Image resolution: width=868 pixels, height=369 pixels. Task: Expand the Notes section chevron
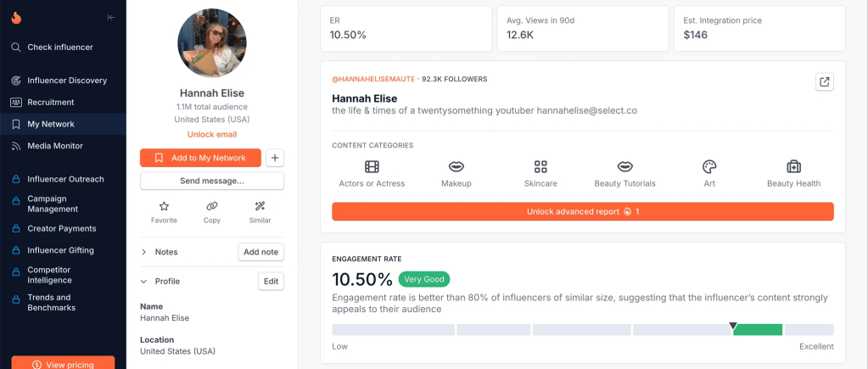[144, 252]
